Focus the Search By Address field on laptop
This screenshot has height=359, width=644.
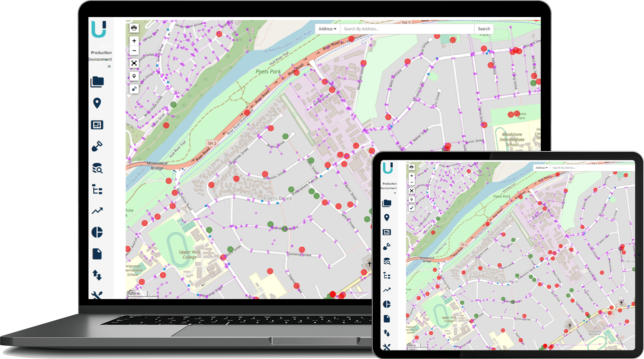[406, 29]
